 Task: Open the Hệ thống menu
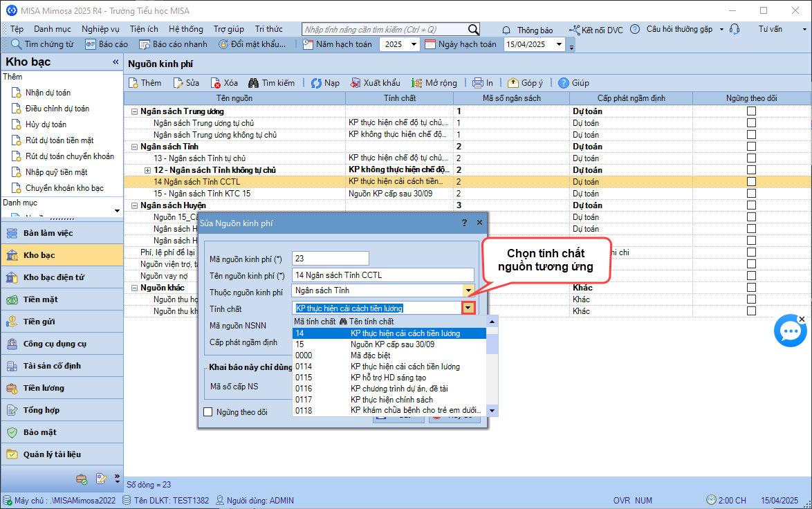click(x=186, y=29)
